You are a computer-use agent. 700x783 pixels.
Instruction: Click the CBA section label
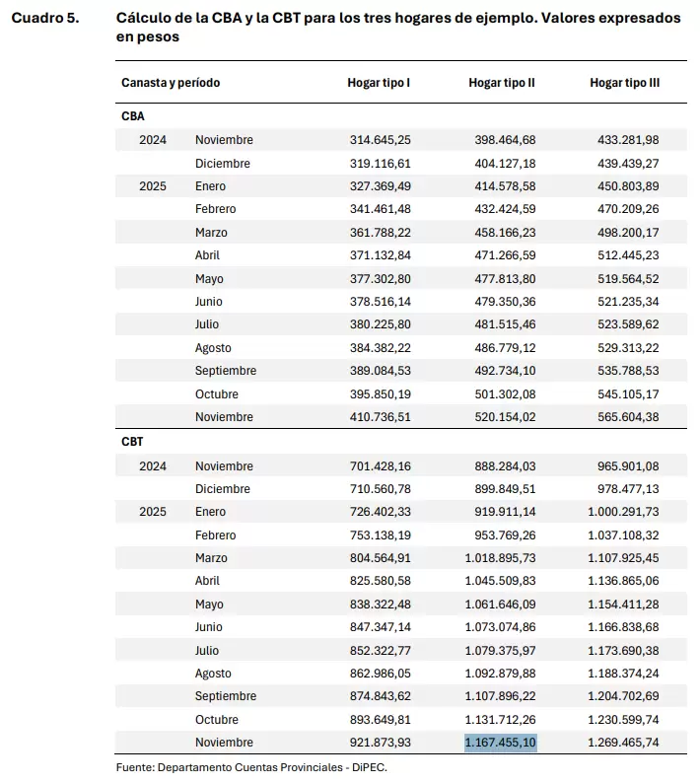[133, 116]
